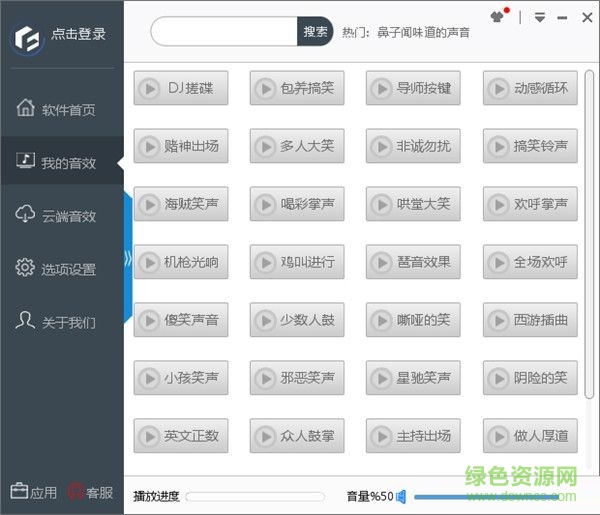Select 我的音效 in the sidebar
This screenshot has height=515, width=600.
tap(62, 162)
